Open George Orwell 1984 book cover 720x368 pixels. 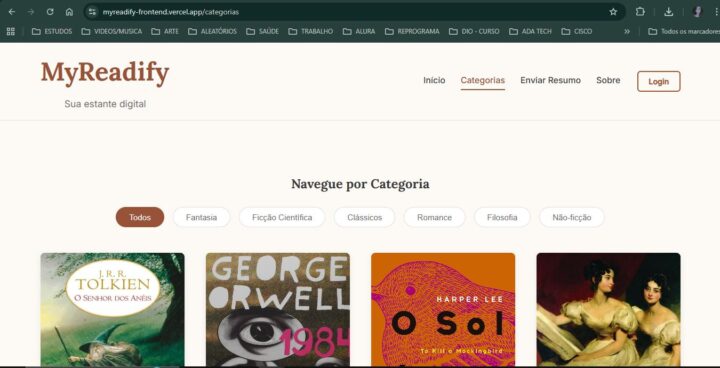tap(278, 309)
